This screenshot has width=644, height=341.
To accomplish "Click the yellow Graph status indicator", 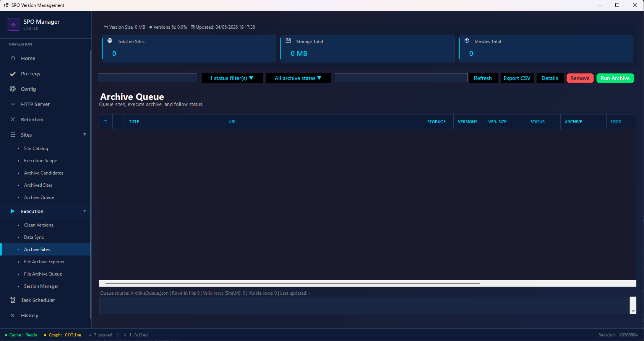I will 45,335.
